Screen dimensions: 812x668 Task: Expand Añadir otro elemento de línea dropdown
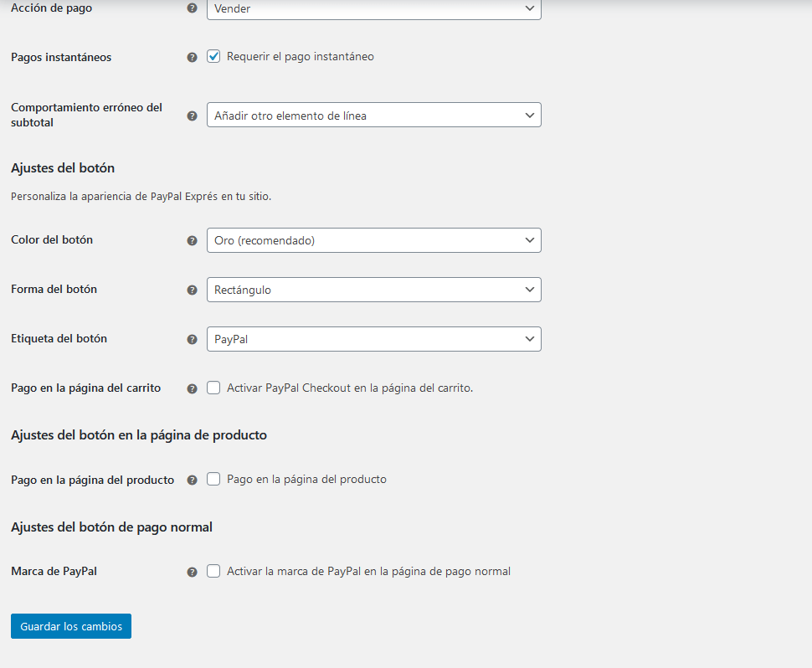[374, 115]
